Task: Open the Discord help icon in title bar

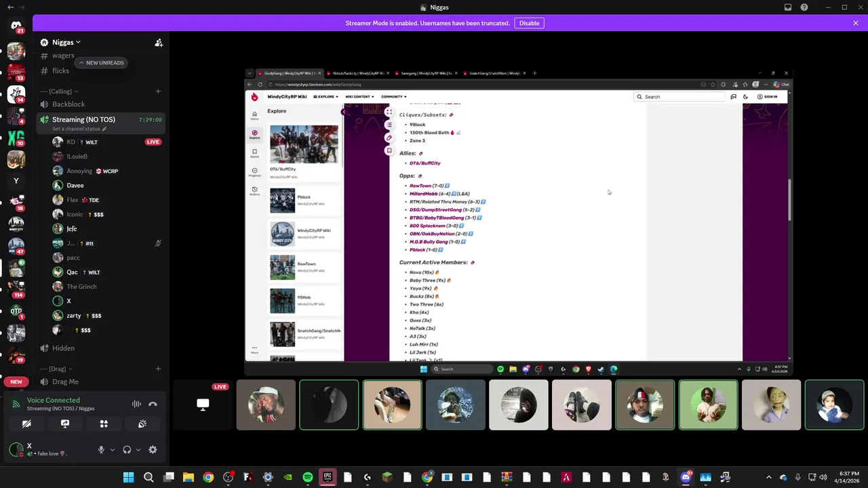Action: pyautogui.click(x=804, y=7)
